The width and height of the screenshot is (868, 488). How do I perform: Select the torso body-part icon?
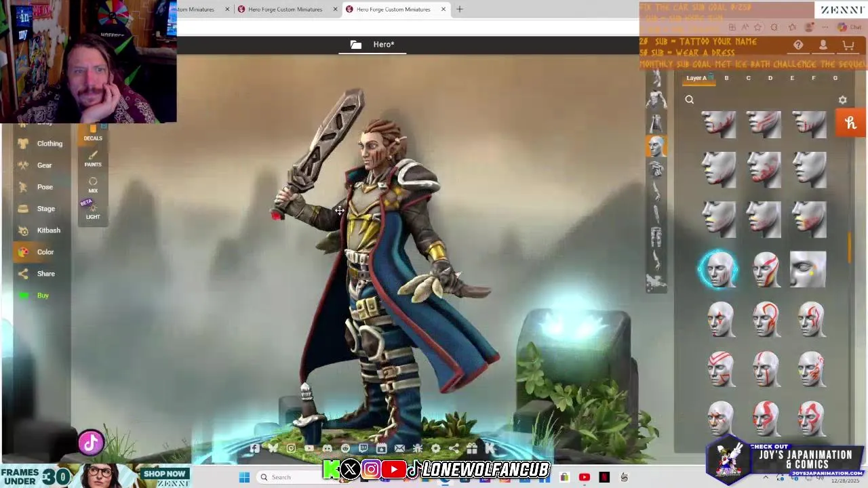656,100
